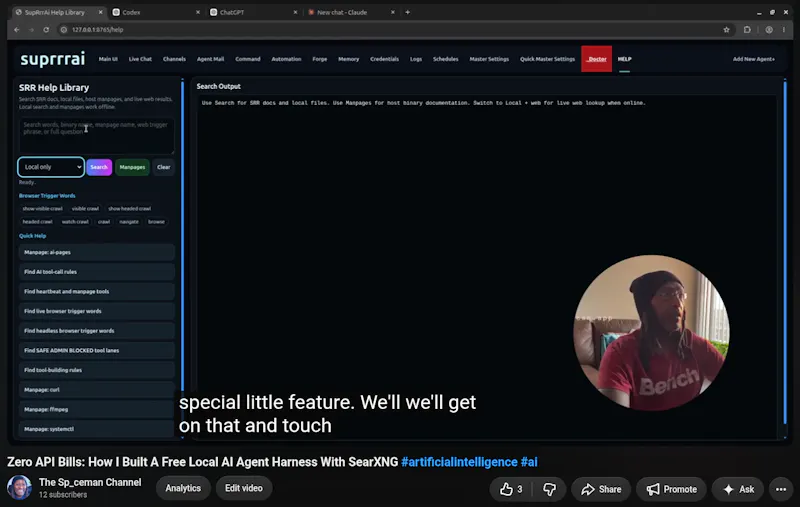
Task: Select 'show visible crawl' trigger chip
Action: [42, 209]
